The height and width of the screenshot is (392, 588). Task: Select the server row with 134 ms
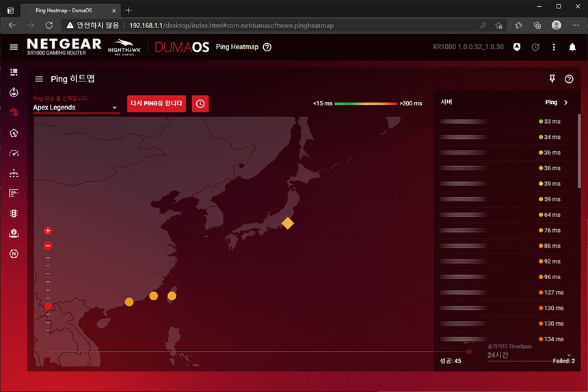point(505,339)
